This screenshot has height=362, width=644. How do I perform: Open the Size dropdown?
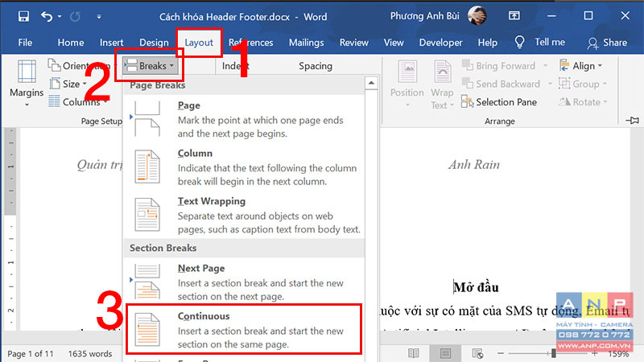point(68,84)
